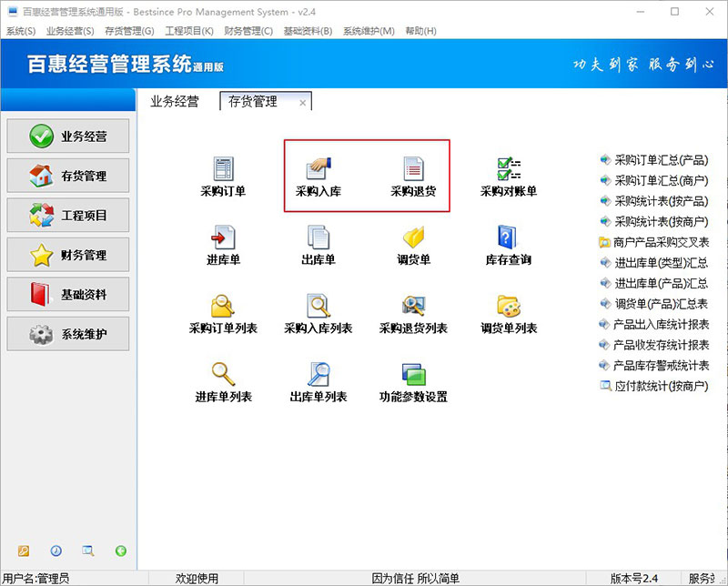This screenshot has width=728, height=586.
Task: Select 系统维护 in the left sidebar
Action: click(67, 334)
